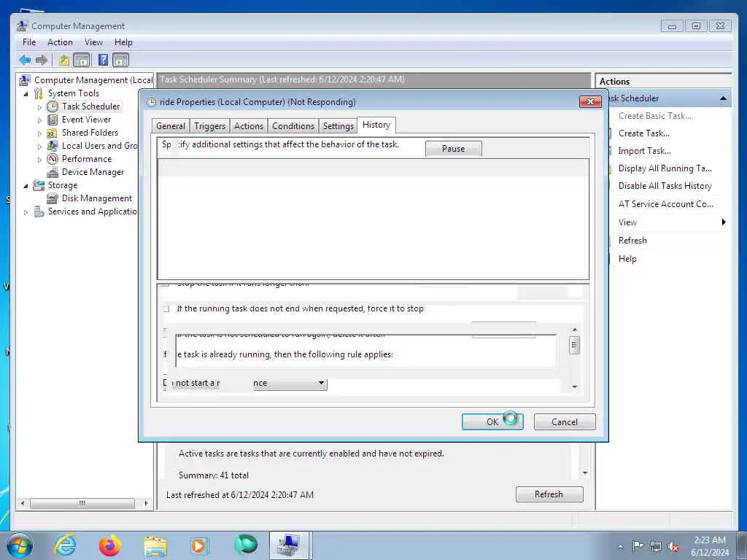This screenshot has height=560, width=747.
Task: Click the Computer Management root node icon
Action: tap(25, 80)
